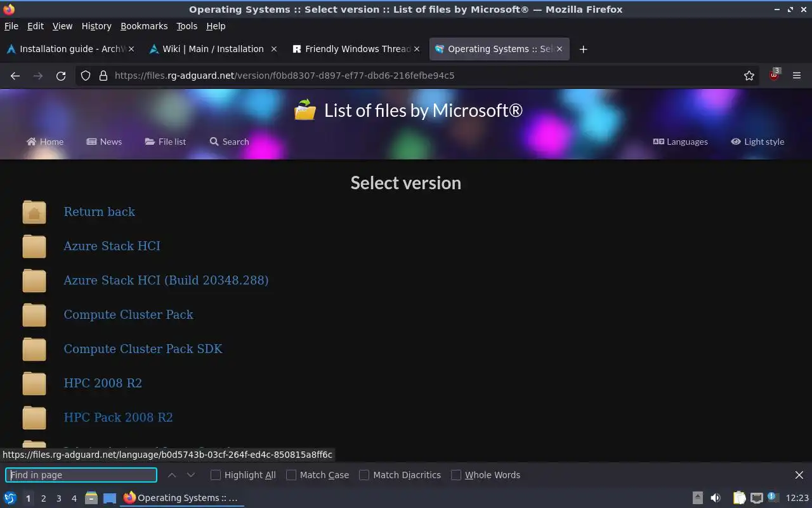Close the Installation guide tab

131,49
